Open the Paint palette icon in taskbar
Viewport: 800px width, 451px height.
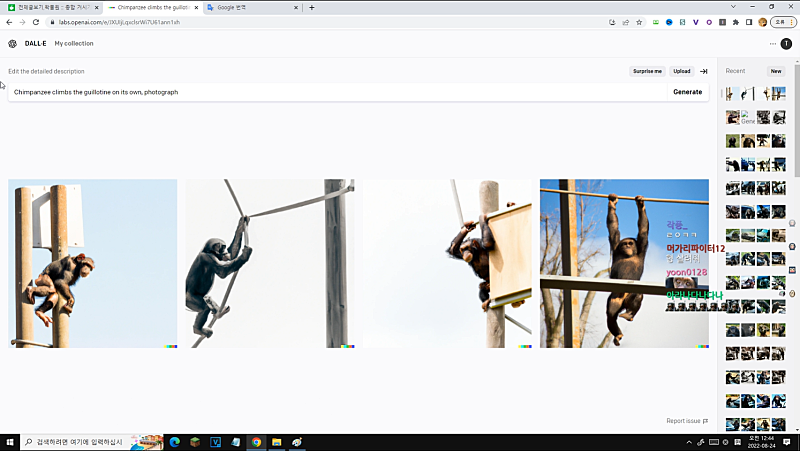pyautogui.click(x=297, y=442)
